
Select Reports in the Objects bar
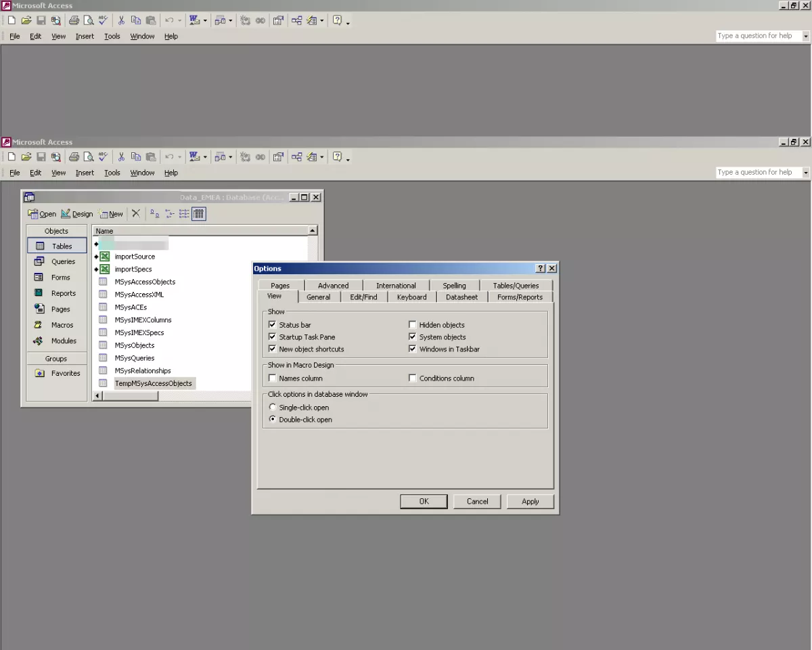click(x=57, y=293)
